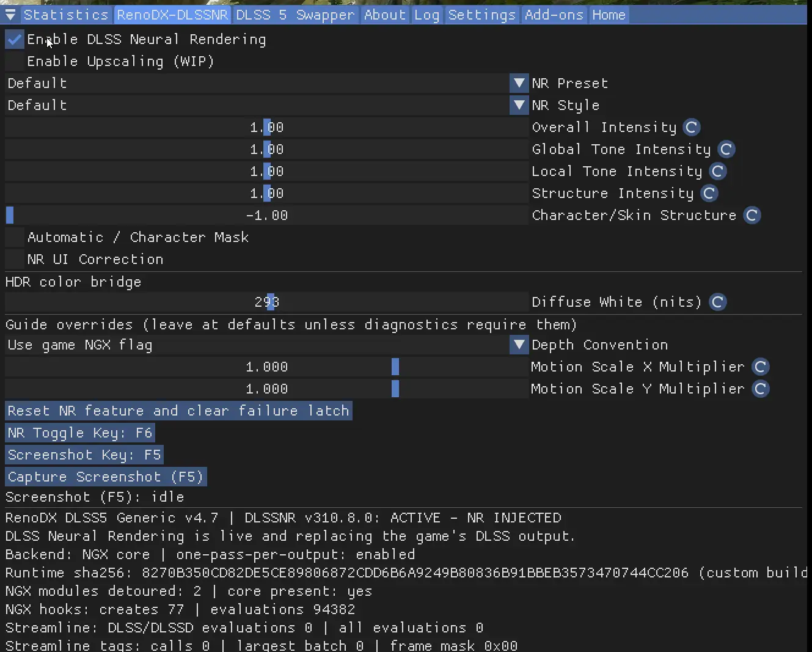Go to the About tab
Image resolution: width=812 pixels, height=652 pixels.
pyautogui.click(x=385, y=15)
